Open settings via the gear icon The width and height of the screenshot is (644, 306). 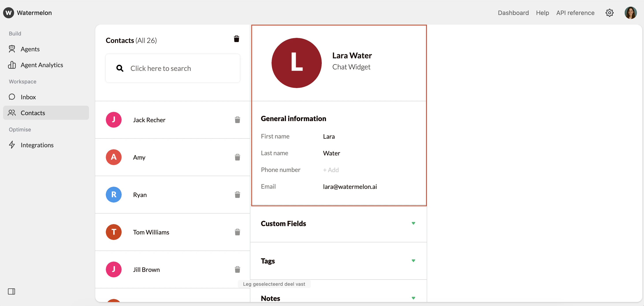click(x=609, y=13)
